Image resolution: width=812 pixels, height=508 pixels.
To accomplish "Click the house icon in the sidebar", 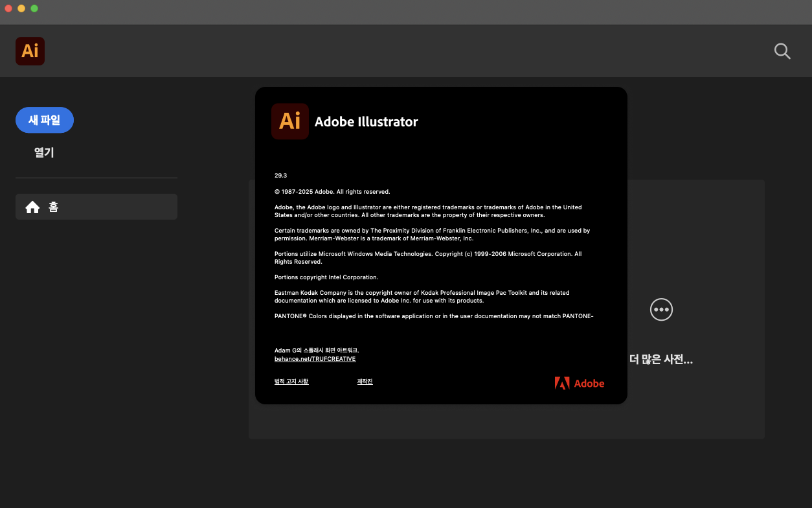I will [x=32, y=207].
